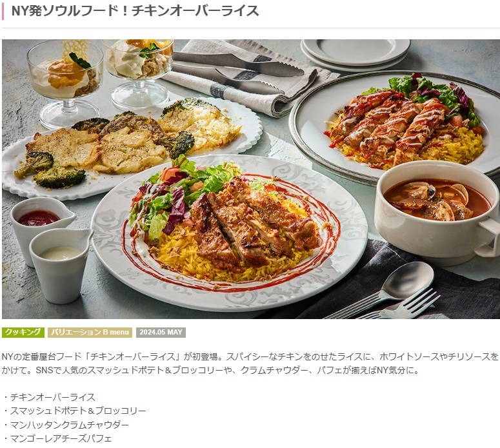
Task: Click the white sauce pitcher
Action: 61,264
